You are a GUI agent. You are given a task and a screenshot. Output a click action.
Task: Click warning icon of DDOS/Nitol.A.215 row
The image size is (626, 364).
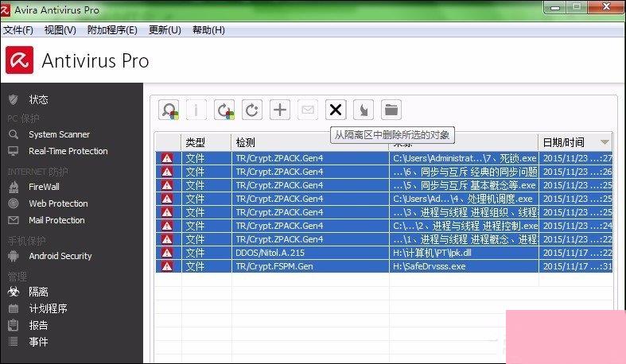(167, 253)
